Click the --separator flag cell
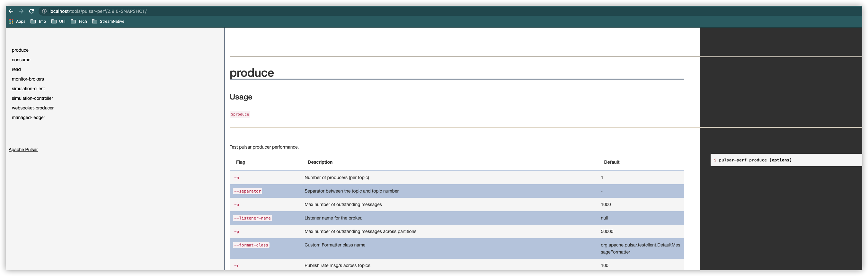The image size is (868, 276). (248, 191)
